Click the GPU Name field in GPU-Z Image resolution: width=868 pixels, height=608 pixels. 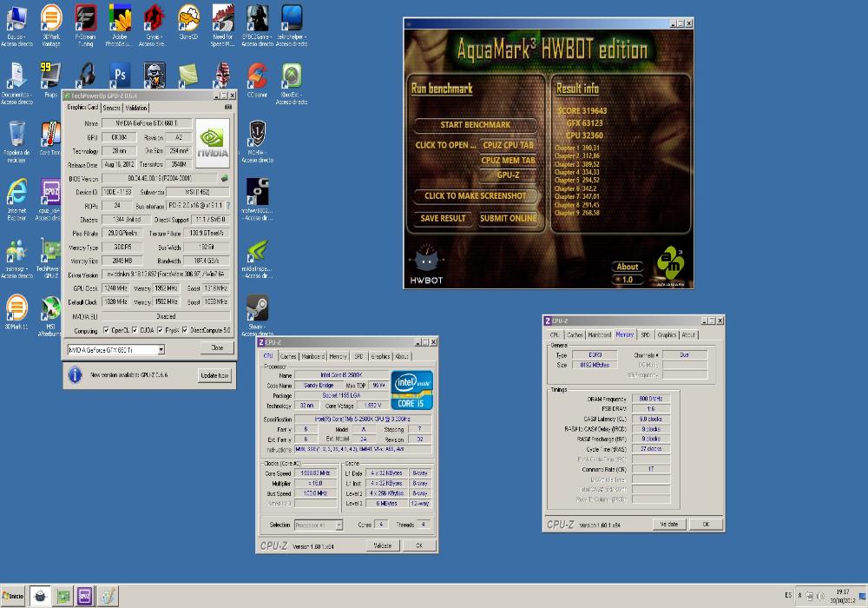tap(146, 123)
